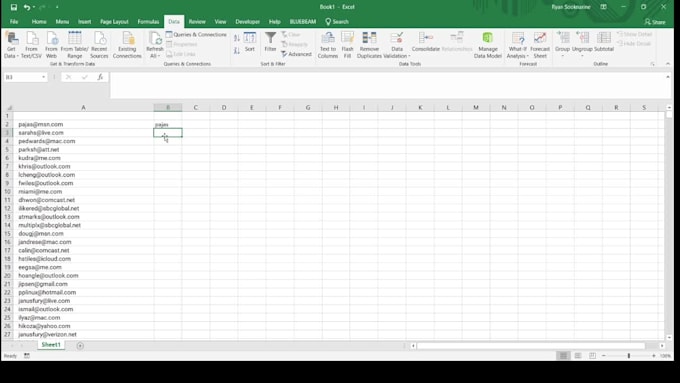Open the File tab
The width and height of the screenshot is (680, 383).
point(14,22)
